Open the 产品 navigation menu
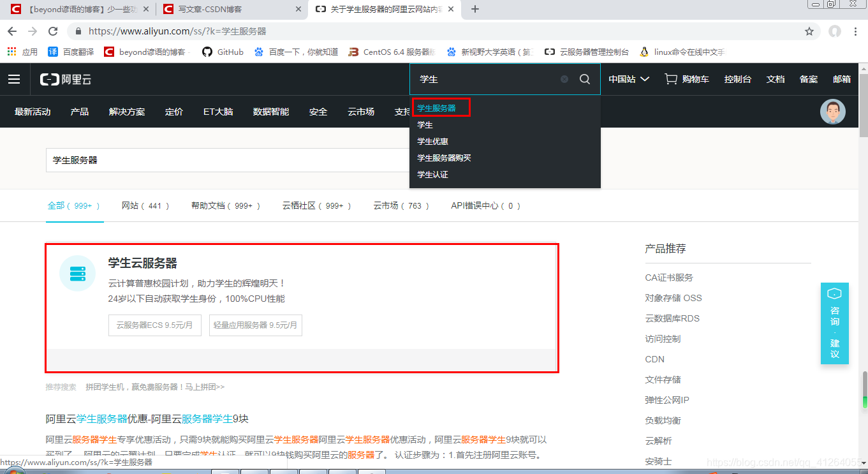868x474 pixels. point(80,112)
